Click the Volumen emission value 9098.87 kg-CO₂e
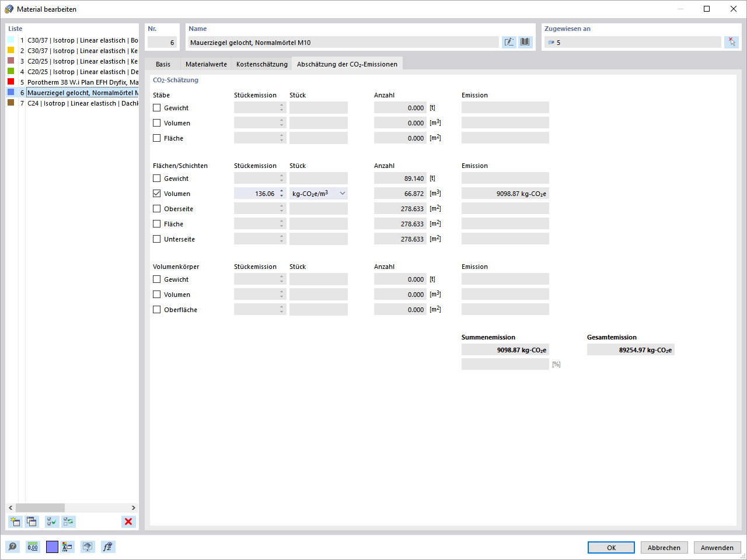 coord(505,194)
